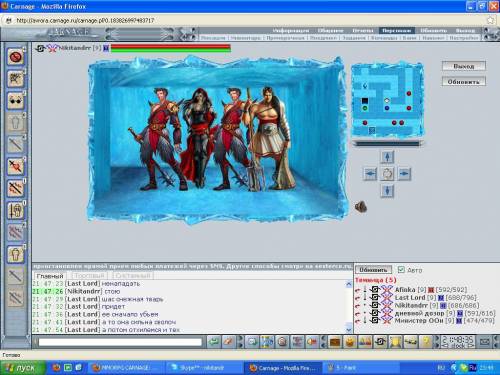Bookmark page with the star icon
Viewport: 500px width, 375px height.
(x=491, y=20)
